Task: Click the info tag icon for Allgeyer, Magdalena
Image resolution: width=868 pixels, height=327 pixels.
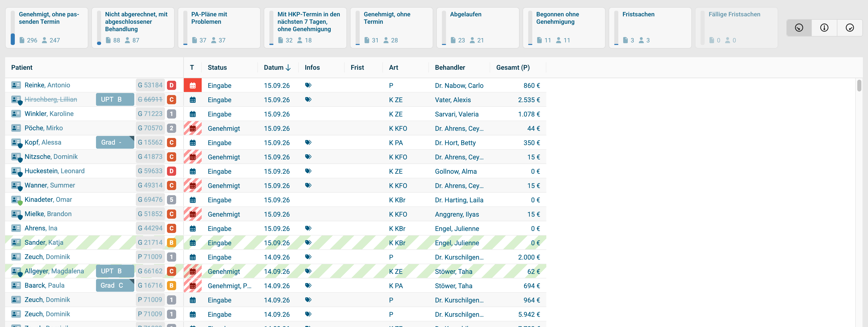Action: pos(308,271)
